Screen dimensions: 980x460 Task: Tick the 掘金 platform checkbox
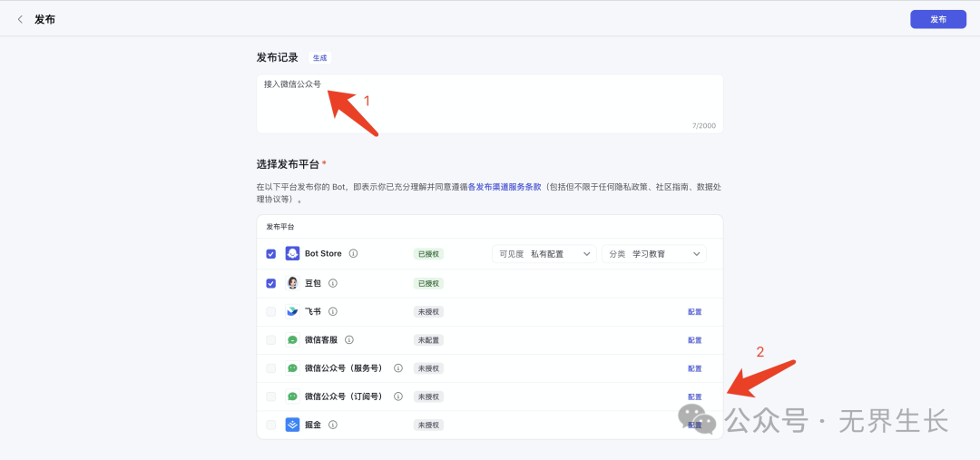[270, 425]
